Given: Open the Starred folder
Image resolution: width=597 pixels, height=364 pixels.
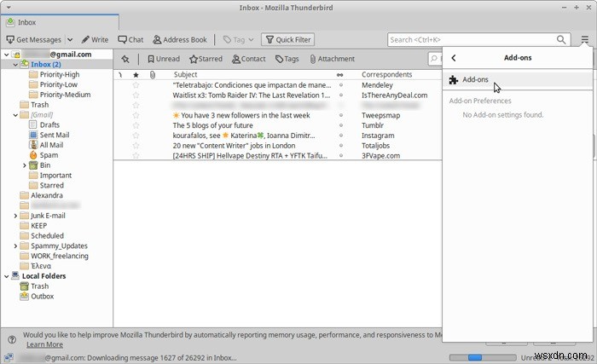Looking at the screenshot, I should [51, 186].
